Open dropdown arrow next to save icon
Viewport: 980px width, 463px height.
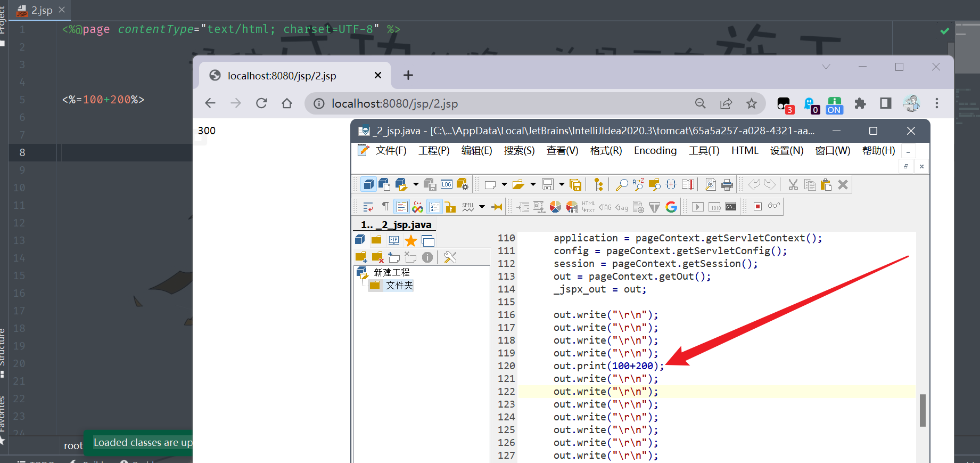coord(562,185)
